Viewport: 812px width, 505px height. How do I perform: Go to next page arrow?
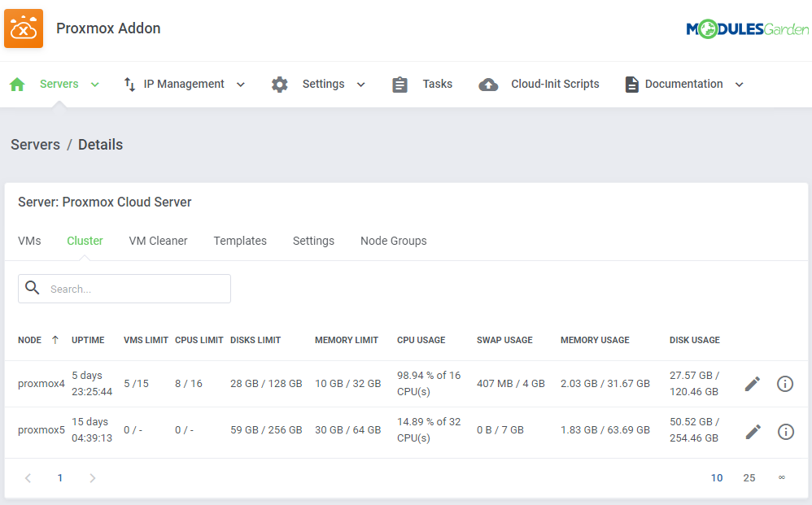click(92, 478)
